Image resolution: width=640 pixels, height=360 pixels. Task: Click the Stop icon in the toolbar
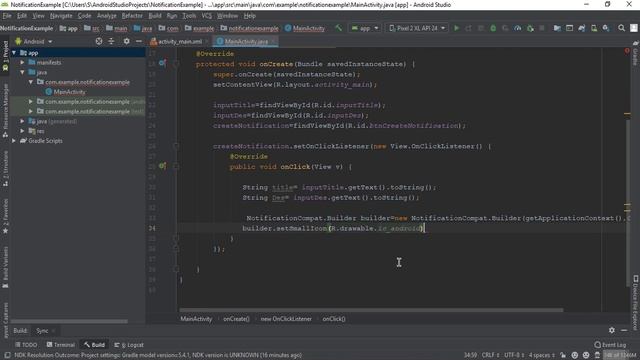point(542,28)
